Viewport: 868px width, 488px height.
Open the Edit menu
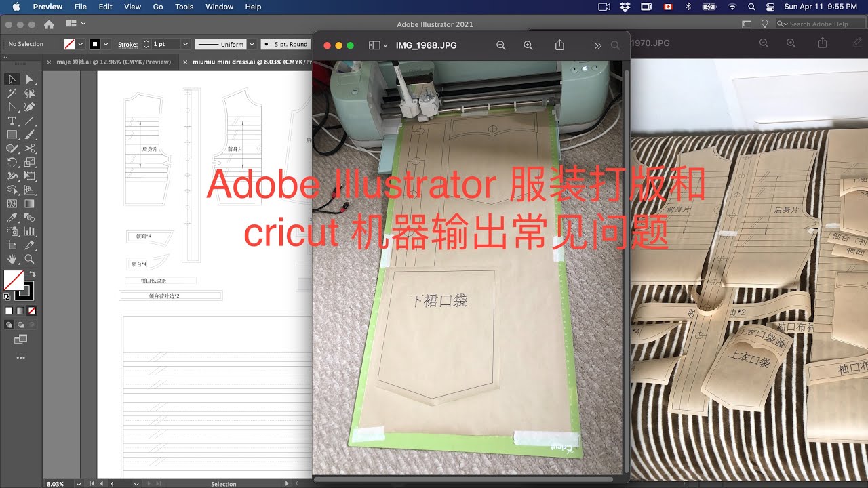(105, 7)
